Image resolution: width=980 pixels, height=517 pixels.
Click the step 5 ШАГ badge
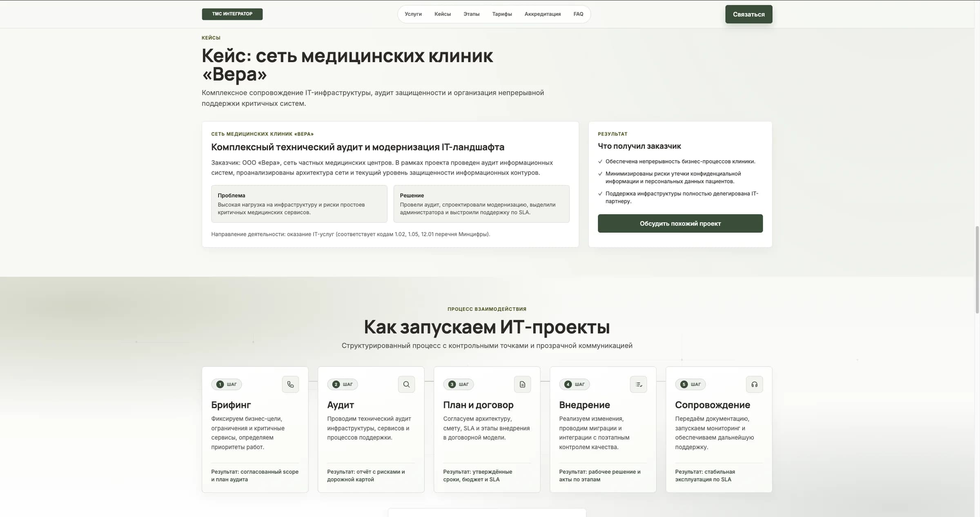coord(690,384)
